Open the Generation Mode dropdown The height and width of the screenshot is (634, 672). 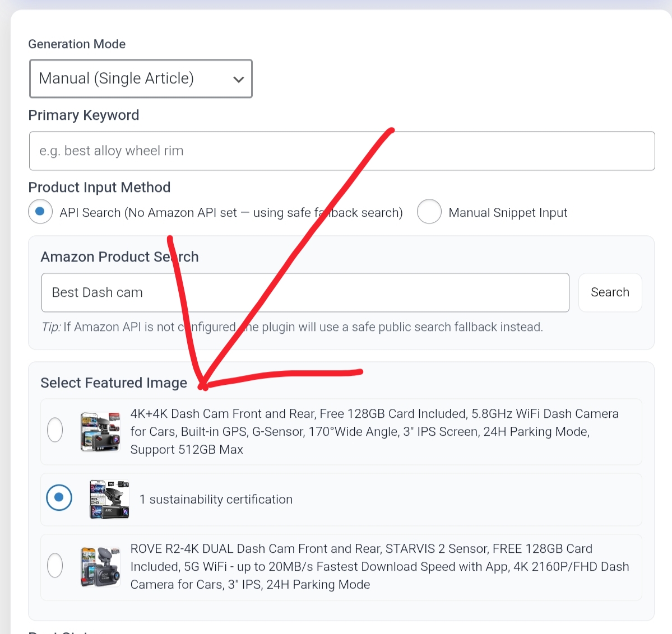(140, 78)
